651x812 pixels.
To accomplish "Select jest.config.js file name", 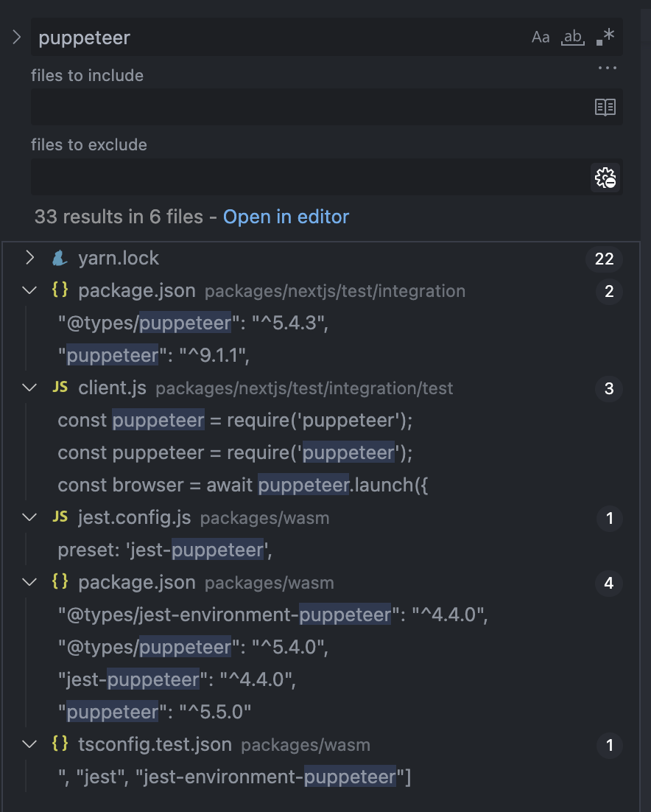I will tap(135, 517).
